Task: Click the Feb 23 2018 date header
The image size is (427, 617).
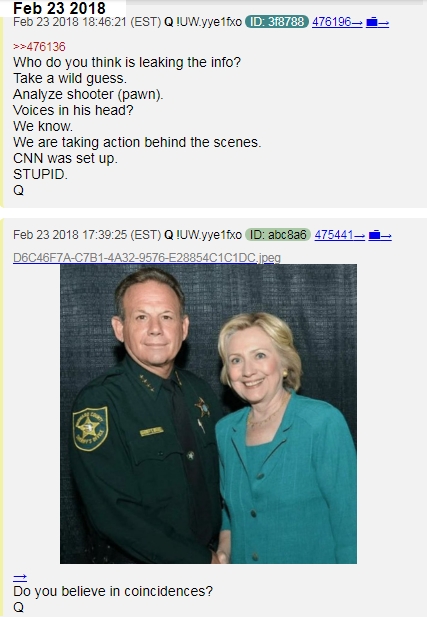Action: 59,8
